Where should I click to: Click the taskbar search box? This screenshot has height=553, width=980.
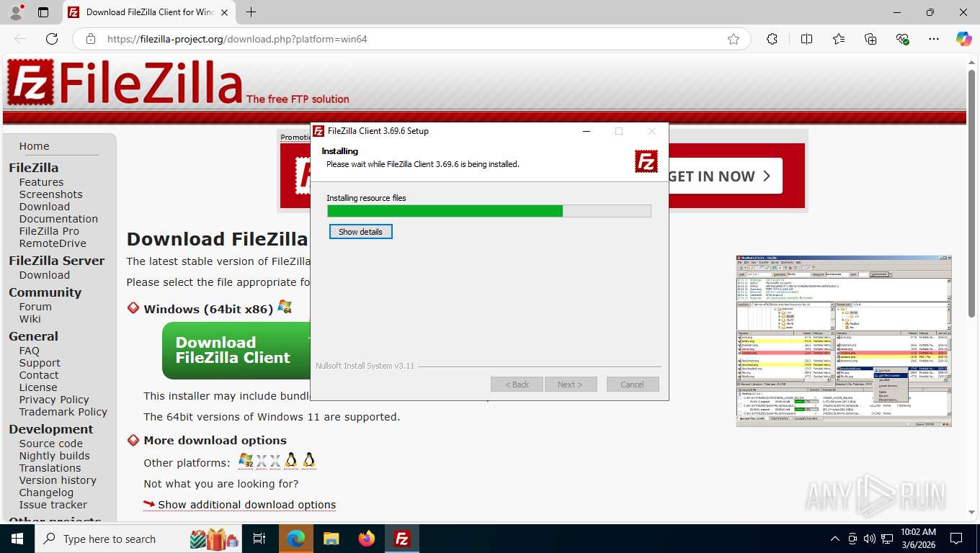(137, 539)
